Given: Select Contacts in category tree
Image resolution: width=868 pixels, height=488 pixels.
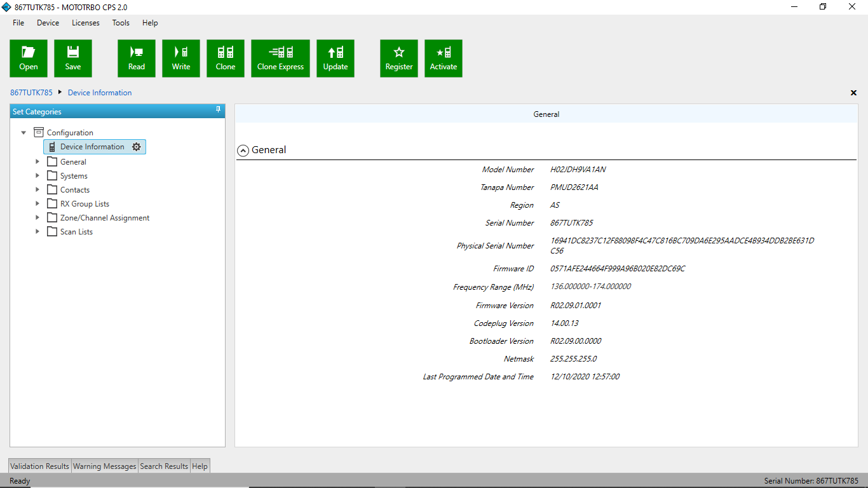Looking at the screenshot, I should [75, 190].
